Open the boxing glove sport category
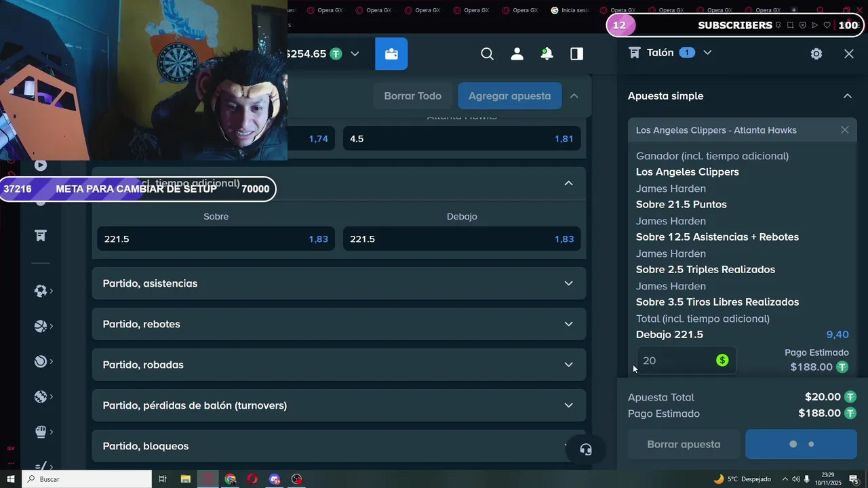This screenshot has width=868, height=488. click(41, 432)
